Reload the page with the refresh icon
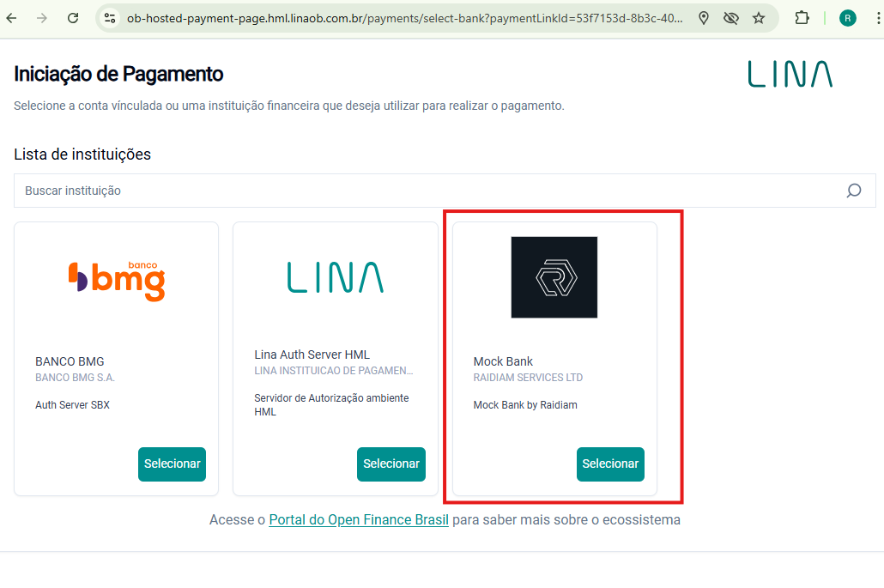This screenshot has height=588, width=884. pos(73,18)
